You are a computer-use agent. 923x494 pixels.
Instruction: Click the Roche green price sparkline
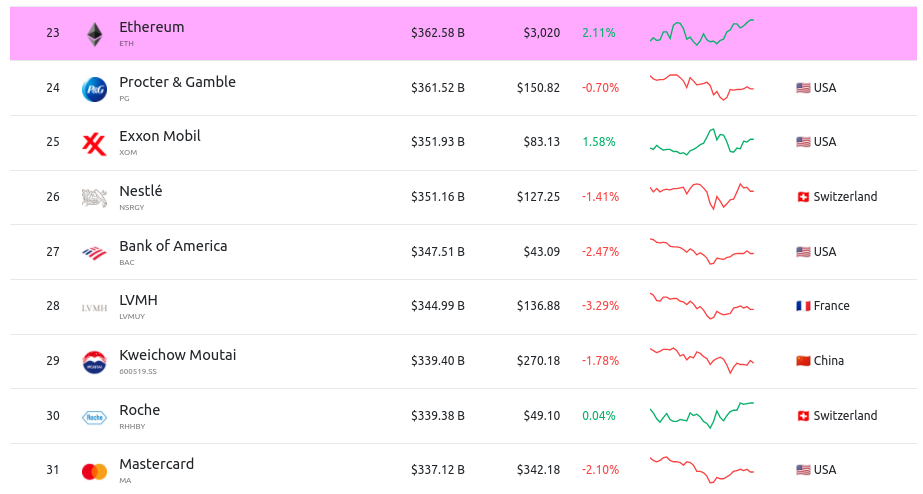tap(701, 414)
